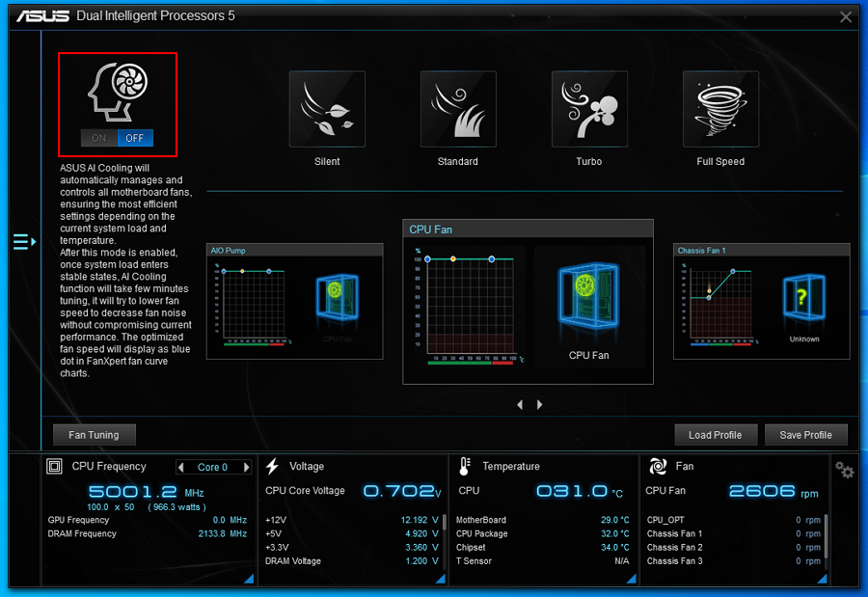
Task: Close the Dual Intelligent Processors 5 window
Action: [x=845, y=17]
